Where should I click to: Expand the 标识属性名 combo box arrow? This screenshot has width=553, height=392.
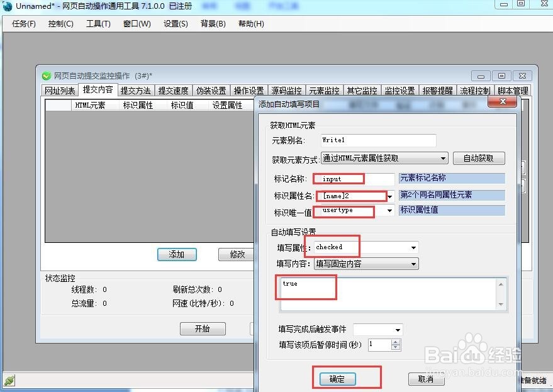pos(389,196)
